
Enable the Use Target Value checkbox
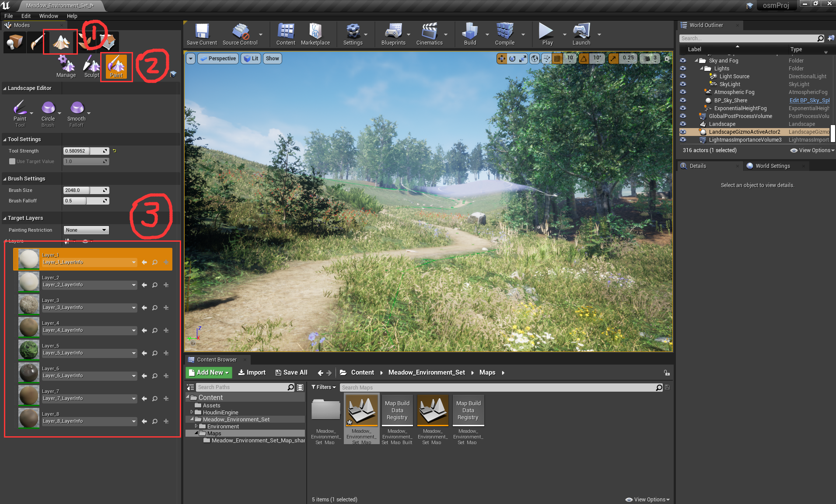(12, 161)
